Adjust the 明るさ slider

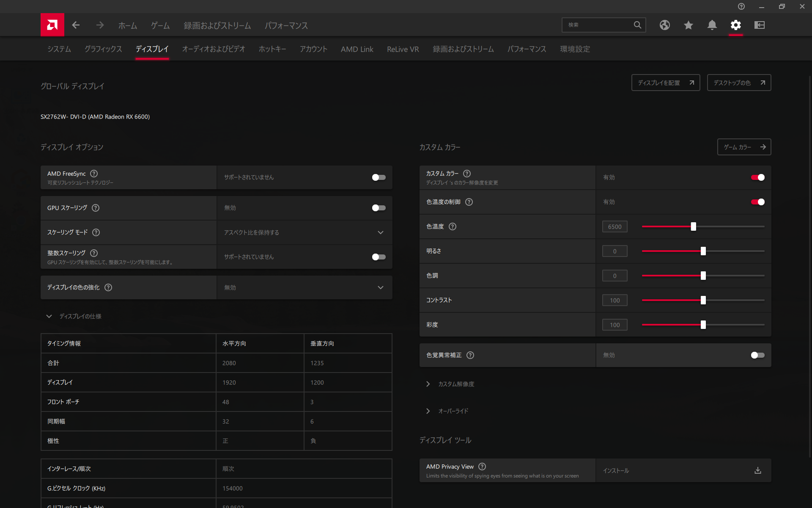click(703, 251)
